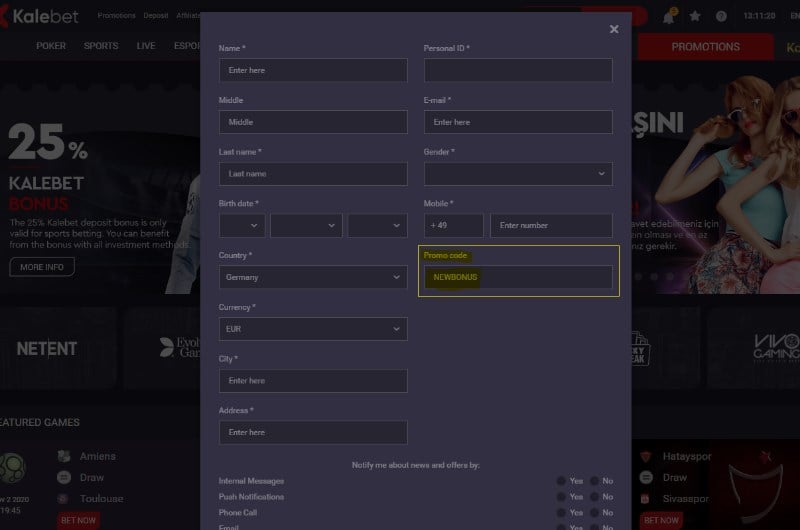Viewport: 800px width, 530px height.
Task: Close the registration form dialog
Action: pyautogui.click(x=614, y=29)
